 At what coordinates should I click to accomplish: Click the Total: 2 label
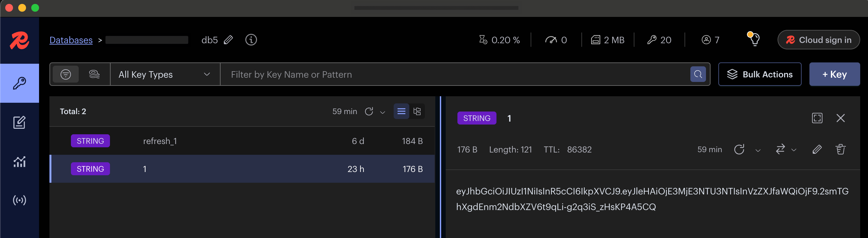(x=73, y=112)
